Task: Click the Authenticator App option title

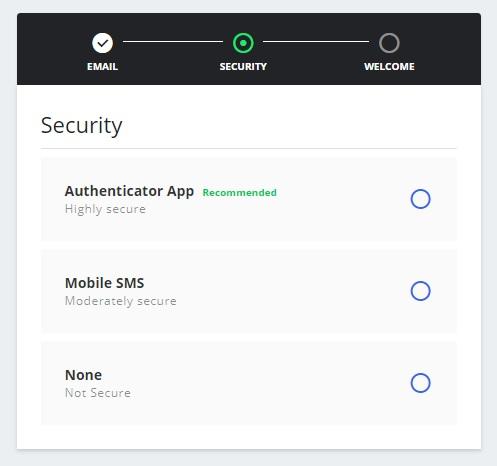Action: (x=129, y=191)
